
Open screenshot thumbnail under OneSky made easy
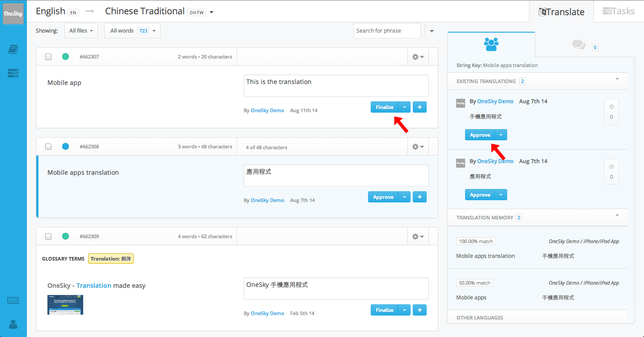(65, 305)
